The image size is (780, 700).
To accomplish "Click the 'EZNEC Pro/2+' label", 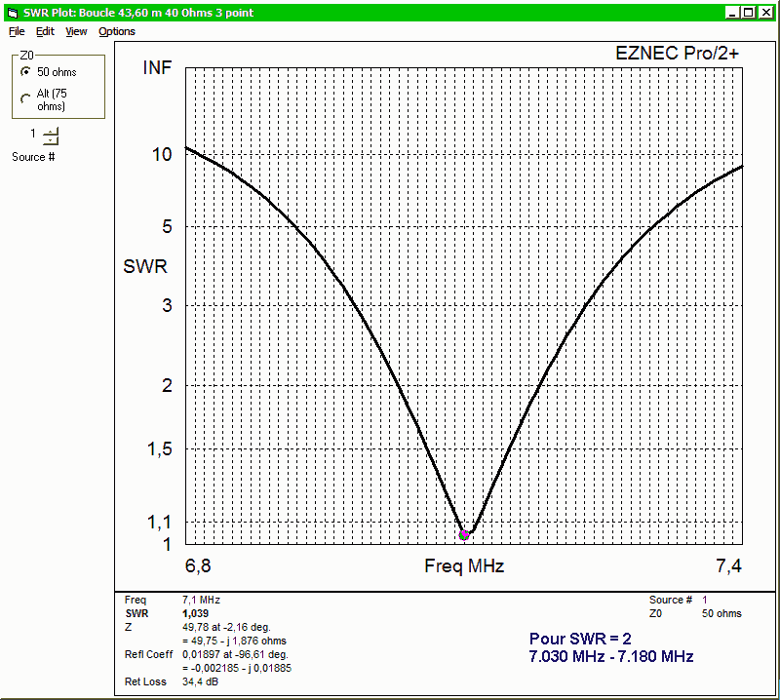I will pyautogui.click(x=677, y=54).
